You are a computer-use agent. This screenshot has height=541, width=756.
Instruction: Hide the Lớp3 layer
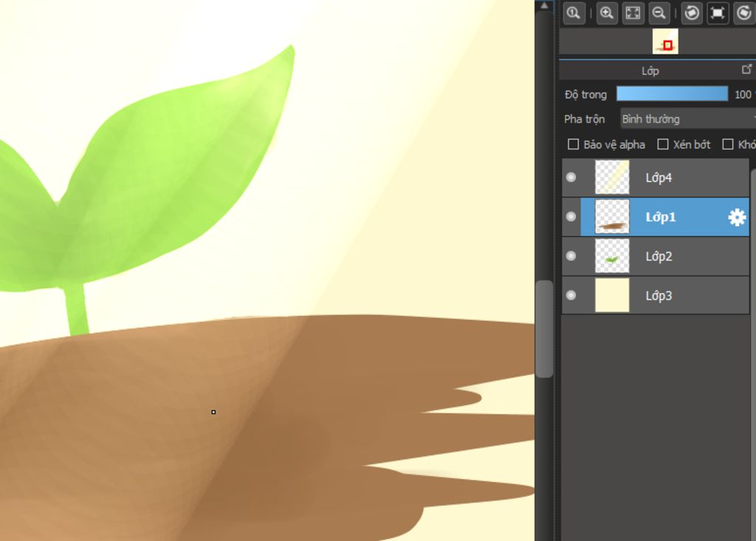pyautogui.click(x=571, y=295)
